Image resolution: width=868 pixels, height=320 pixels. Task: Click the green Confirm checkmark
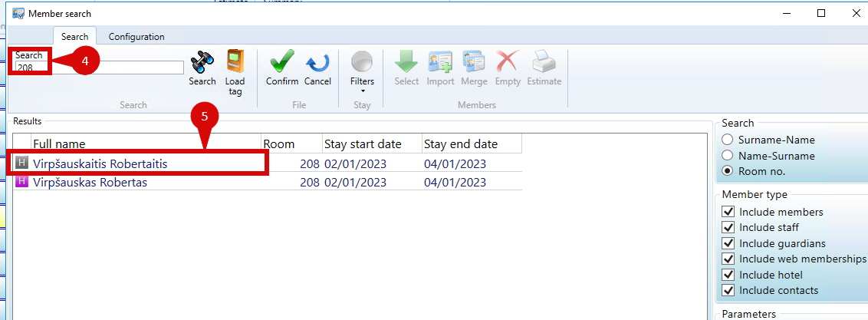click(x=281, y=61)
